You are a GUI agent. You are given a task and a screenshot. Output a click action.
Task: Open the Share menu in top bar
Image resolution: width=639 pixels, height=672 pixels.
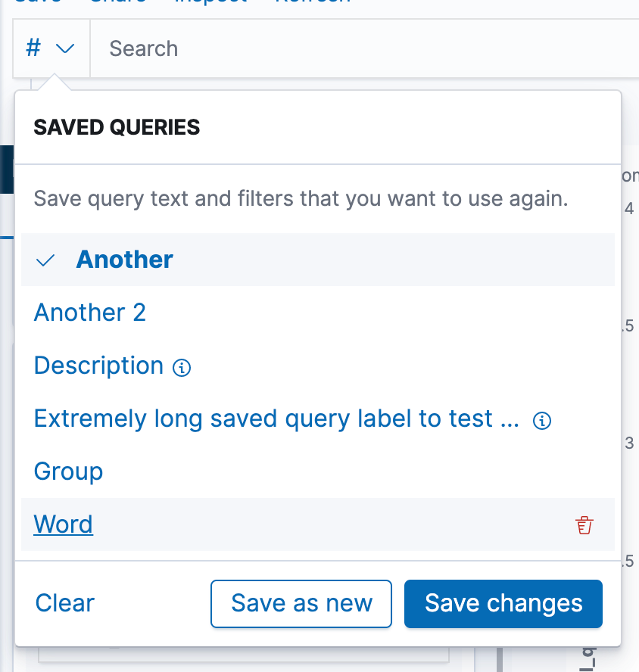pyautogui.click(x=118, y=2)
